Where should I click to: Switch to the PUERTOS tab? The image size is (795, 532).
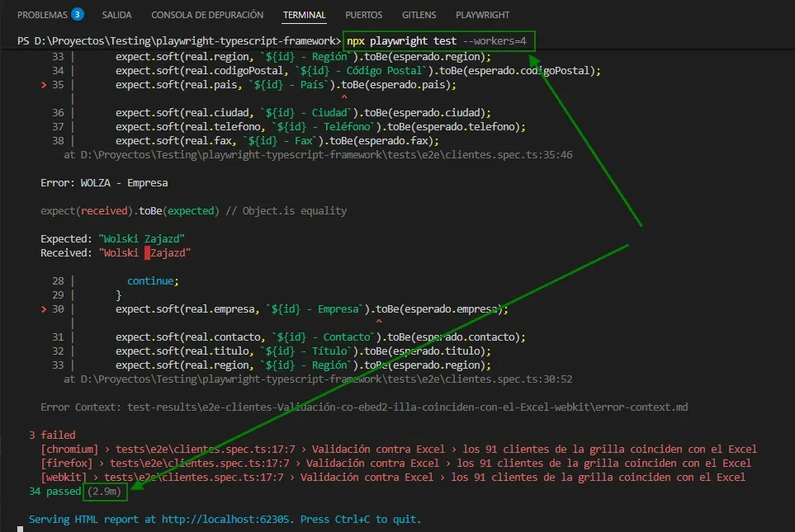363,15
